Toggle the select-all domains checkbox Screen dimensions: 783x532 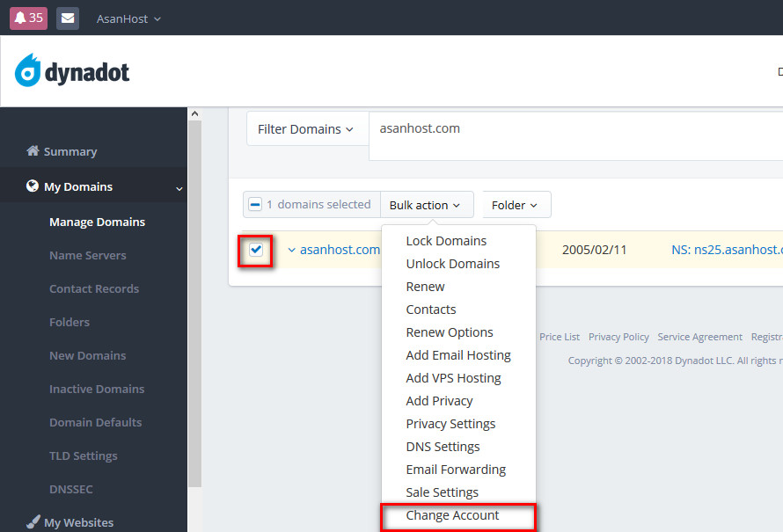[255, 205]
